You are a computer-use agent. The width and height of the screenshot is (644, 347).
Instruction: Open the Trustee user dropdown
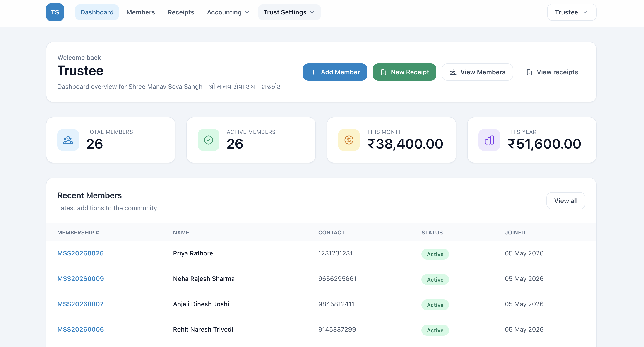tap(572, 12)
